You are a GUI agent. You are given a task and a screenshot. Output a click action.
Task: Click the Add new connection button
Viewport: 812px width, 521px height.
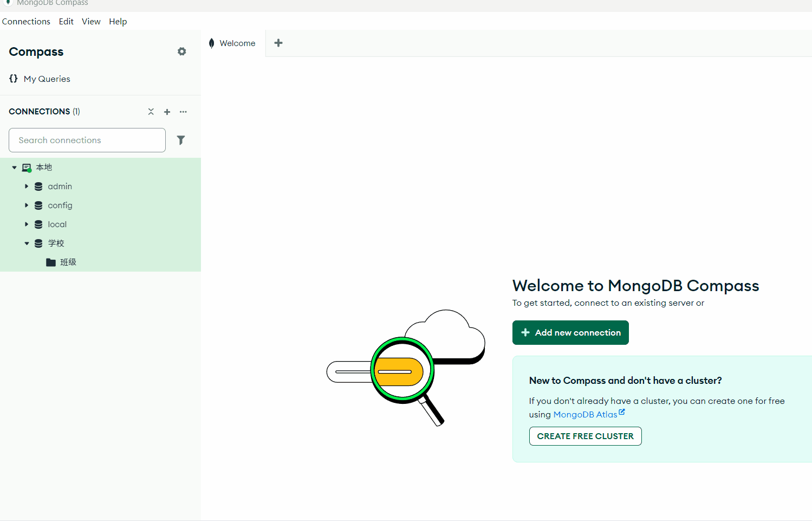570,332
